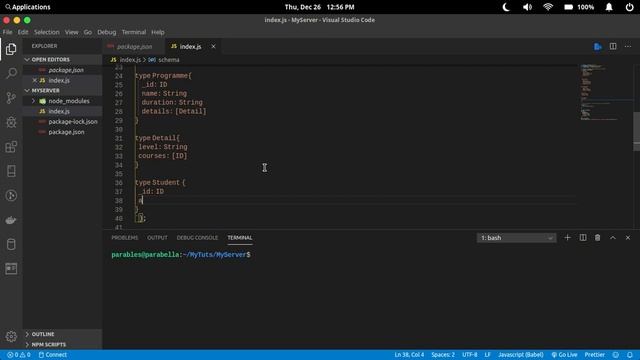This screenshot has height=360, width=640.
Task: Go to line via Ln 38, Col 4
Action: click(x=409, y=355)
